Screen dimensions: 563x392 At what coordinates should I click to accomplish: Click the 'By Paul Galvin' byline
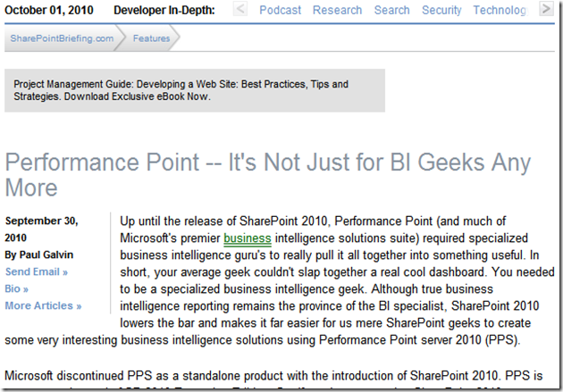pos(39,255)
